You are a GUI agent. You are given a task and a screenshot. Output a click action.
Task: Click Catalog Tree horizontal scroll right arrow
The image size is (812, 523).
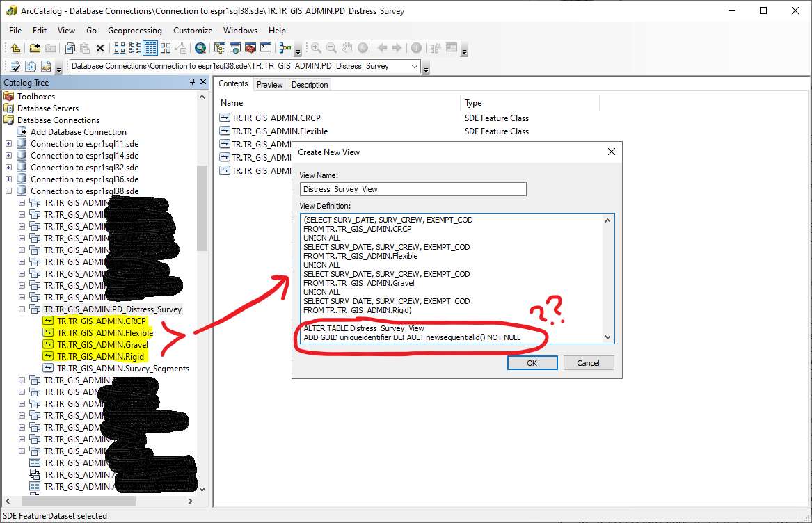pos(191,501)
